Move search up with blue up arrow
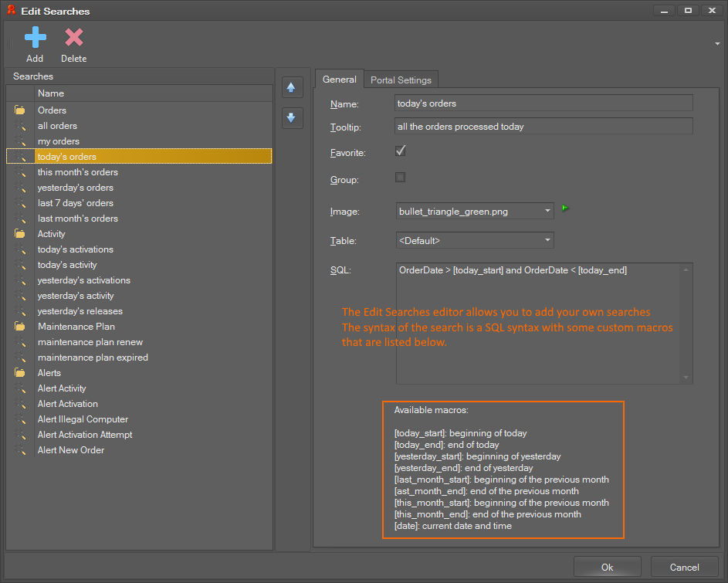 (x=292, y=87)
